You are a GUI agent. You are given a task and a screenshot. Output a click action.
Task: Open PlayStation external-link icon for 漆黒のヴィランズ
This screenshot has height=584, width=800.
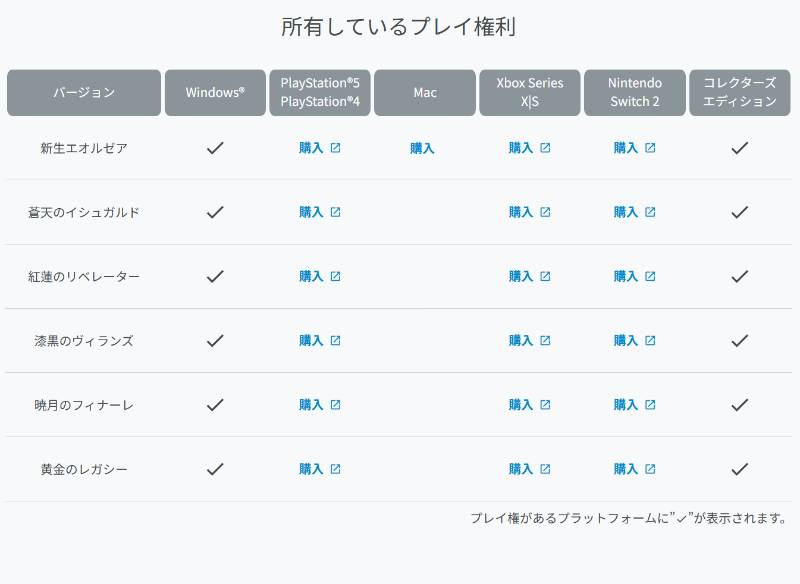pyautogui.click(x=335, y=341)
